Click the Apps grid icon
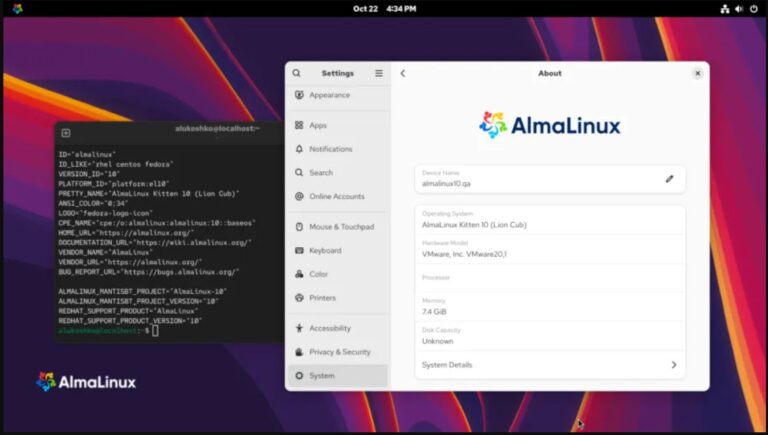 pyautogui.click(x=299, y=125)
